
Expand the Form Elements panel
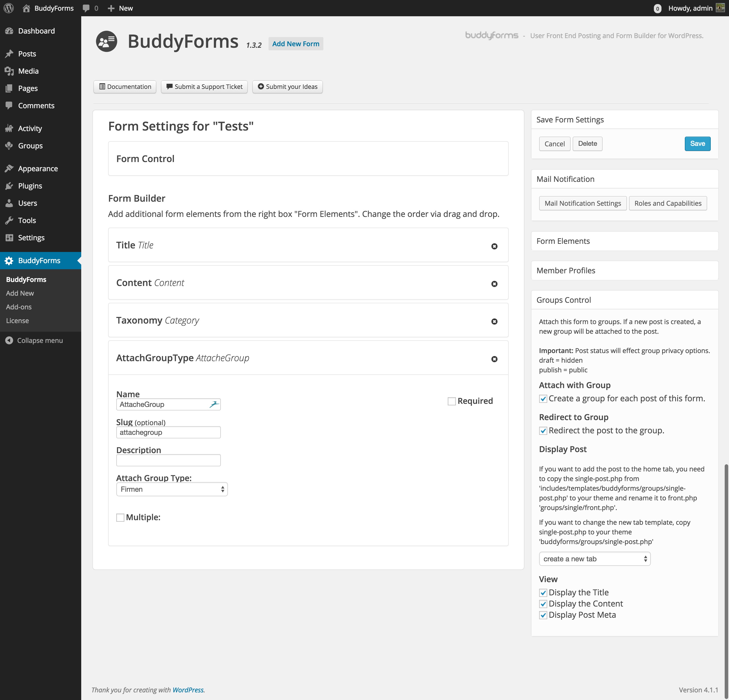(624, 241)
